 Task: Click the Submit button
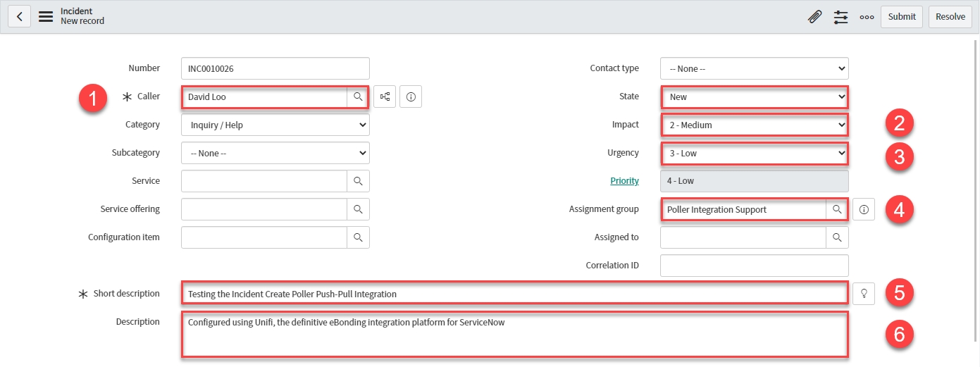click(x=901, y=17)
